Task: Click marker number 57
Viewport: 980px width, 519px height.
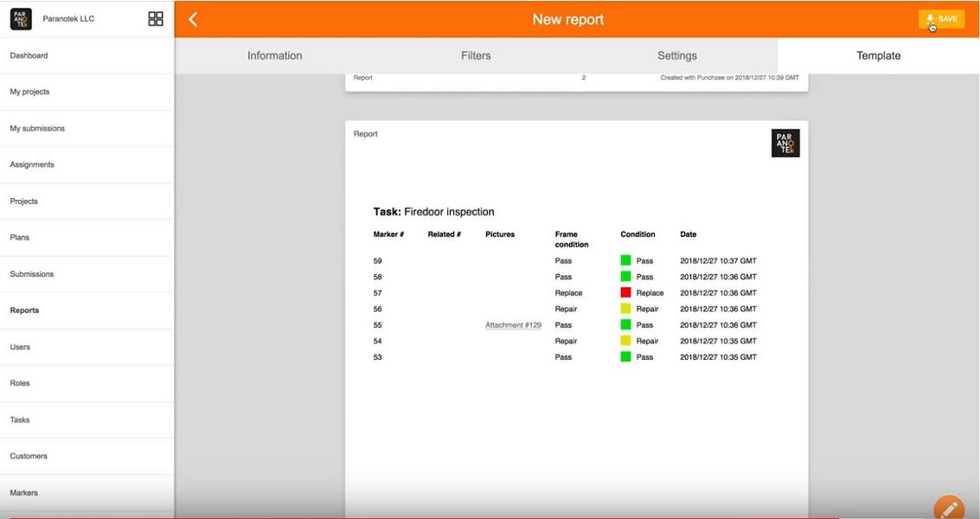Action: coord(377,292)
